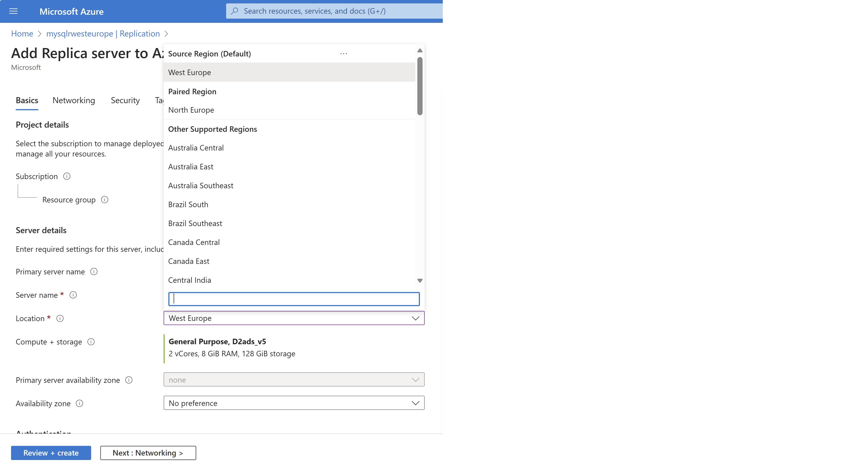Viewport: 868px width, 470px height.
Task: Select Canada Central region option
Action: pos(194,242)
